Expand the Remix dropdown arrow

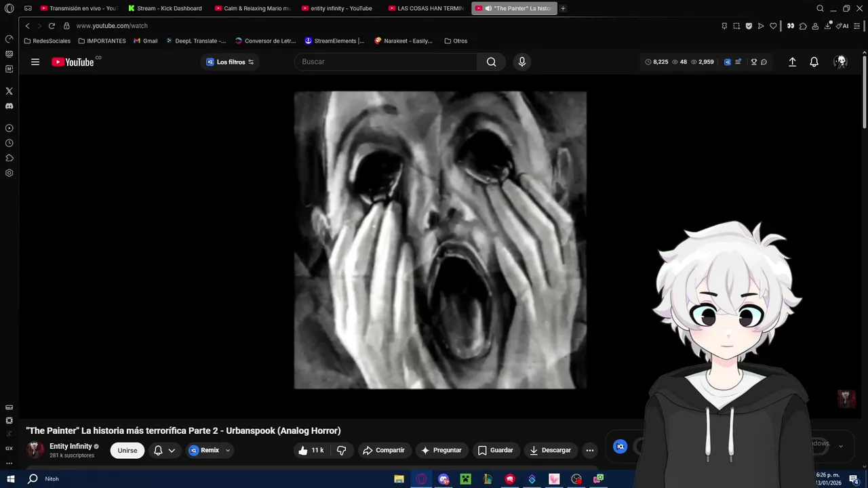pos(228,450)
